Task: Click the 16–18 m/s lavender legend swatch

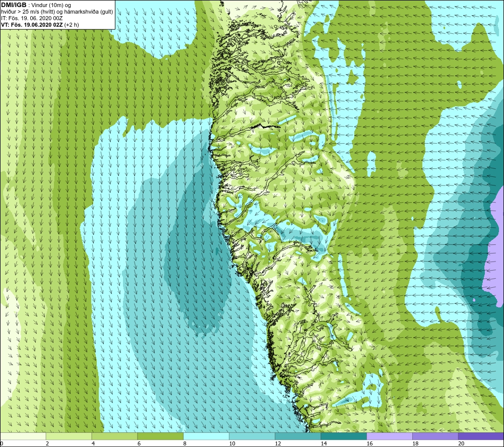Action: coord(390,436)
